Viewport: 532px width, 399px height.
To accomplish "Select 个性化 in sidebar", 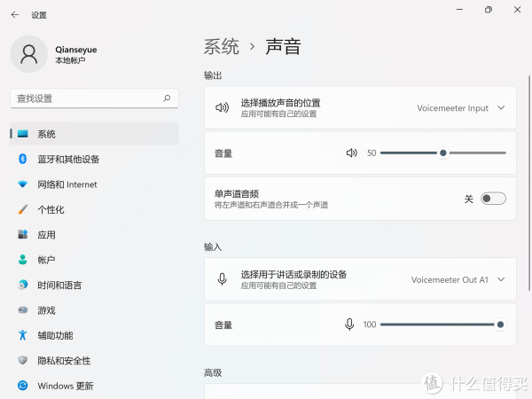I will [51, 210].
